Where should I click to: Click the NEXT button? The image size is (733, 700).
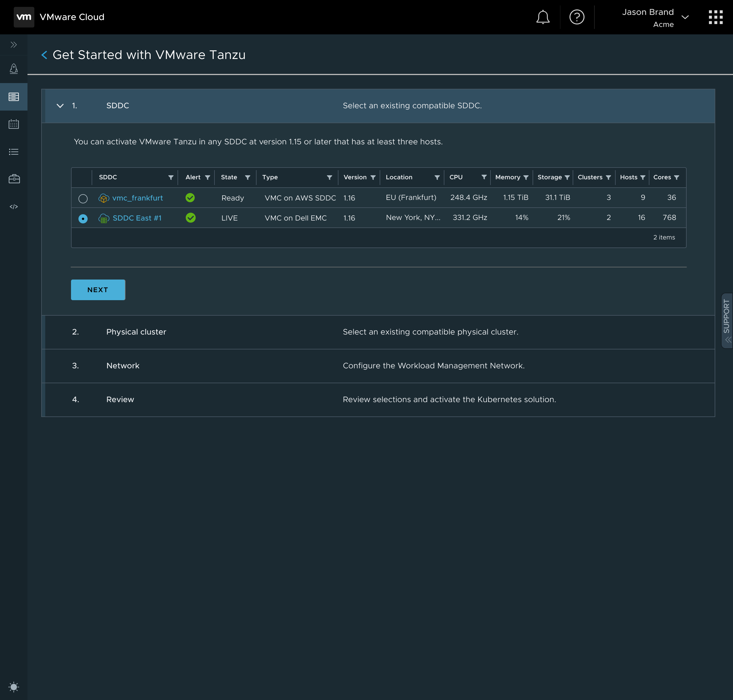98,290
